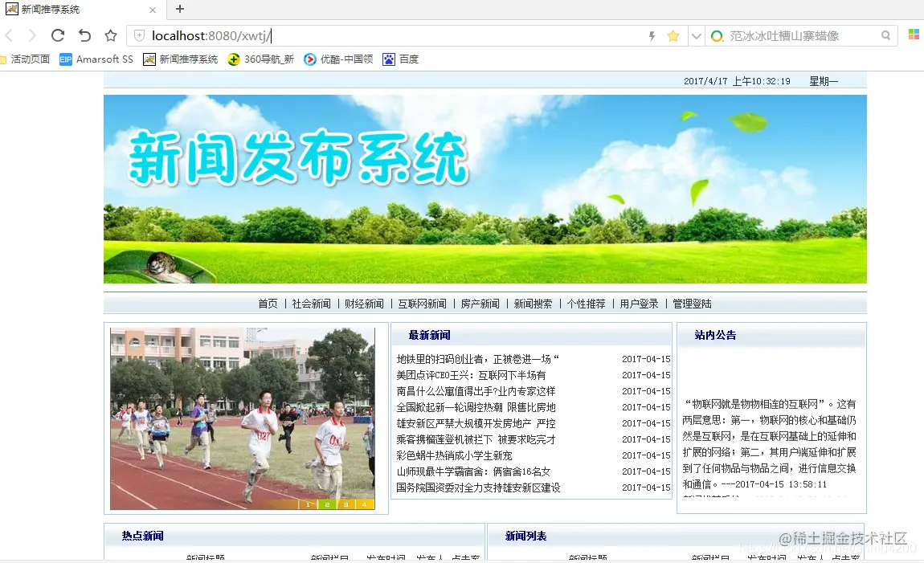The image size is (924, 563).
Task: Select the 财经新闻 navigation item
Action: [x=364, y=304]
